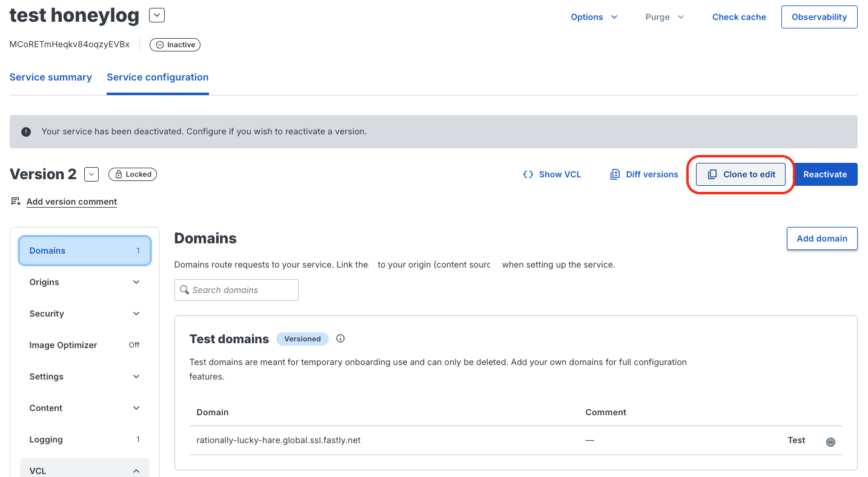Click the Diff versions document icon
The image size is (868, 477).
(x=615, y=174)
